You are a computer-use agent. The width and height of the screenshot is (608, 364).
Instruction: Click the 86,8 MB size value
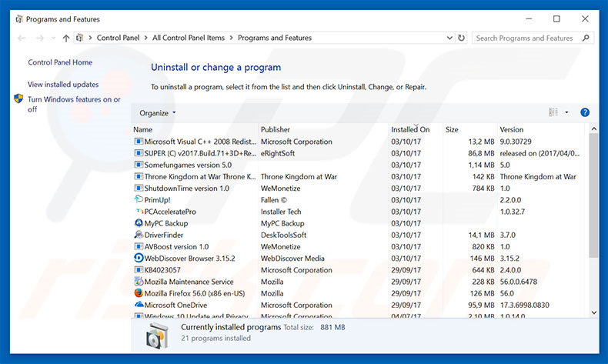[x=481, y=153]
